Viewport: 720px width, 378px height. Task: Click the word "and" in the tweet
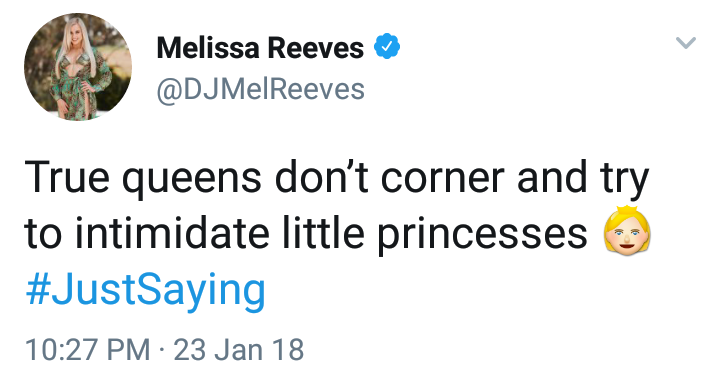point(552,177)
